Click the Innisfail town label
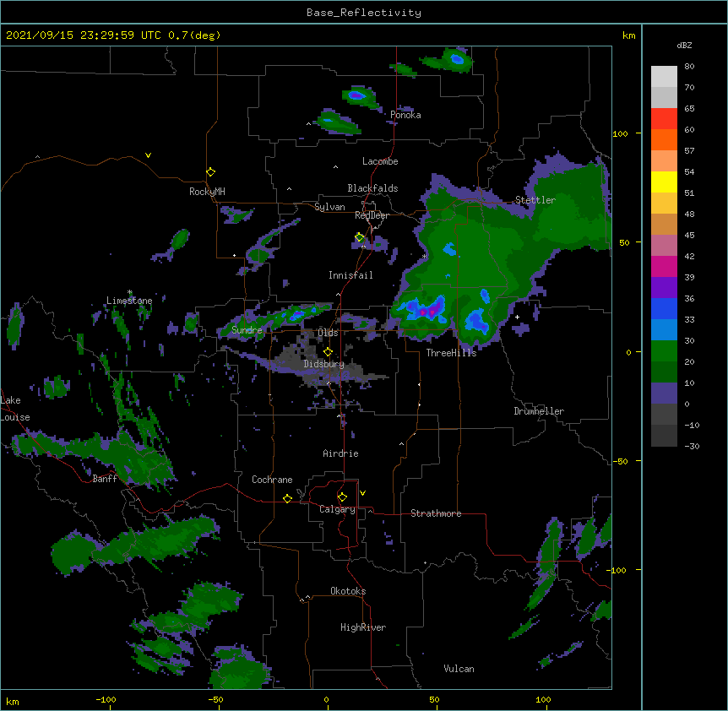This screenshot has height=711, width=728. pos(350,275)
